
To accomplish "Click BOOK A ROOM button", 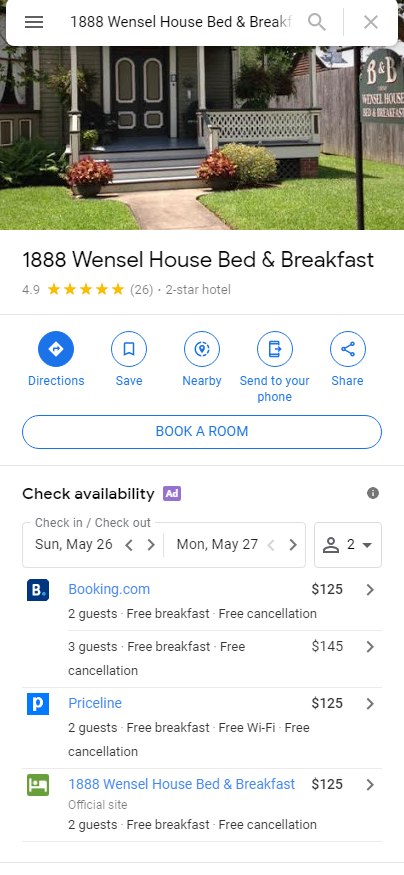I will tap(202, 432).
